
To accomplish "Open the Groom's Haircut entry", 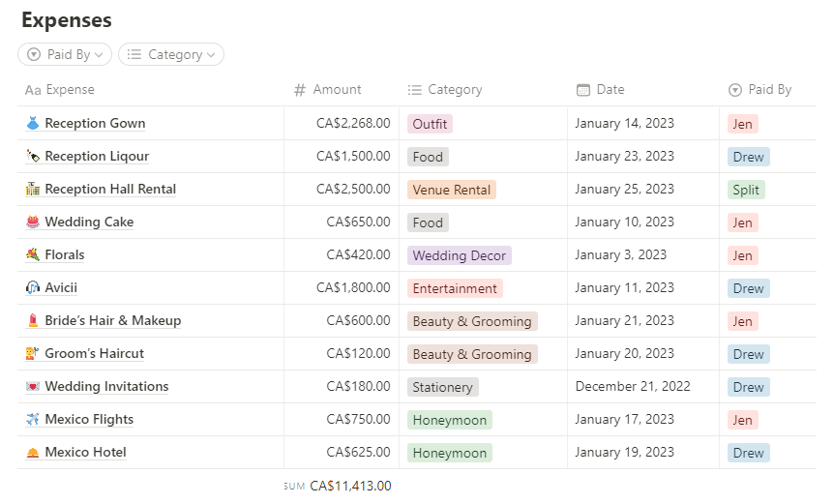I will [x=94, y=354].
